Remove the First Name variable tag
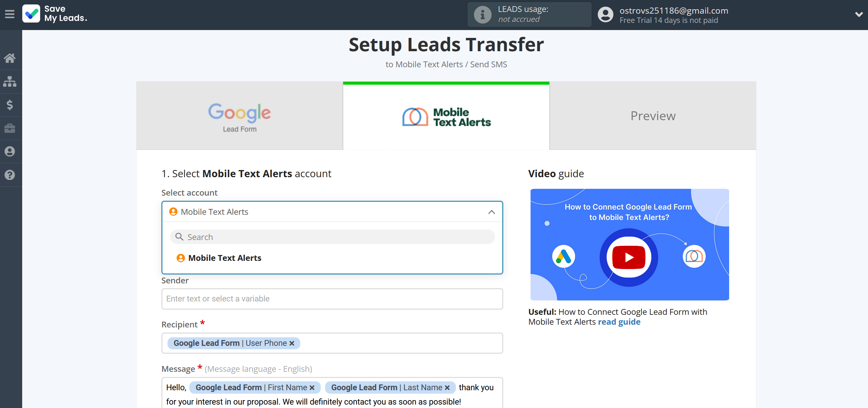Viewport: 868px width, 408px height. 312,388
